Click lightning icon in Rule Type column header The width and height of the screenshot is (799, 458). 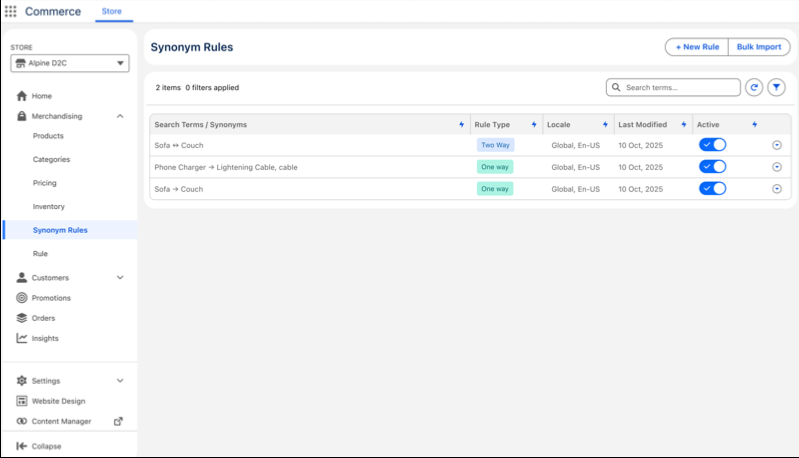point(534,124)
